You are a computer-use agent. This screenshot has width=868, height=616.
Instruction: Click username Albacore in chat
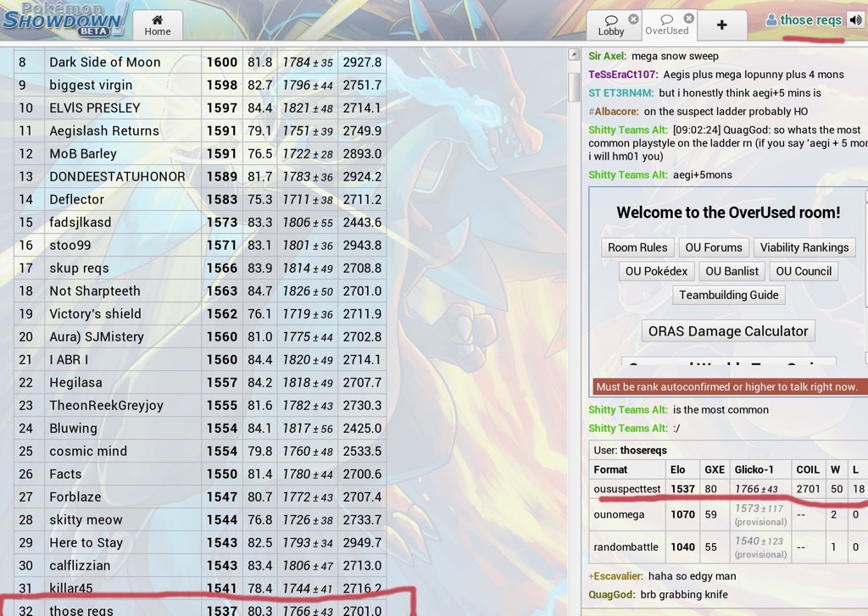click(x=615, y=111)
